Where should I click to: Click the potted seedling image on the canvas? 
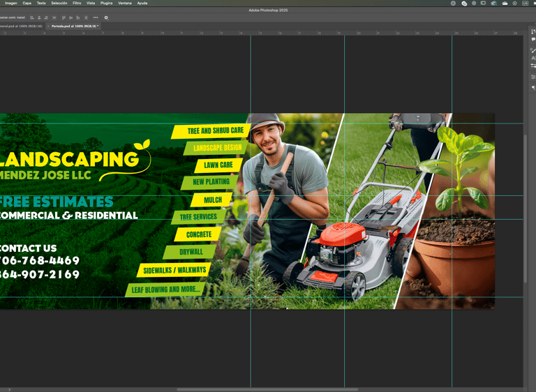click(456, 212)
